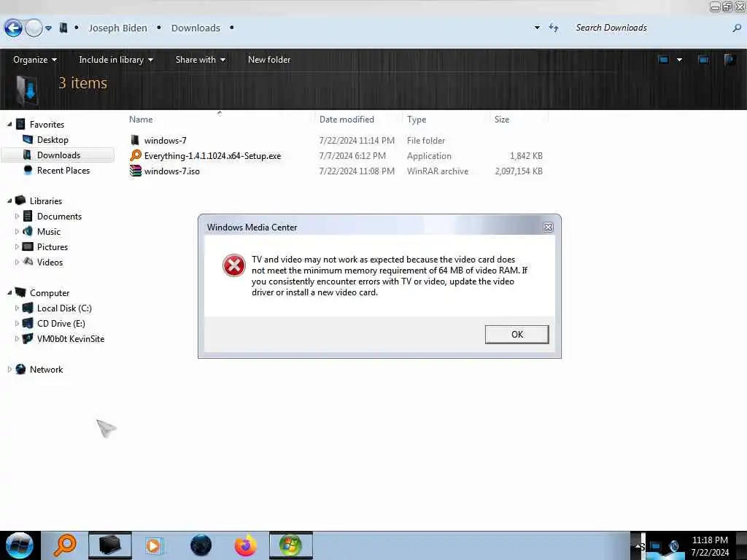This screenshot has height=560, width=747.
Task: Click the refresh icon beside address bar
Action: [554, 28]
